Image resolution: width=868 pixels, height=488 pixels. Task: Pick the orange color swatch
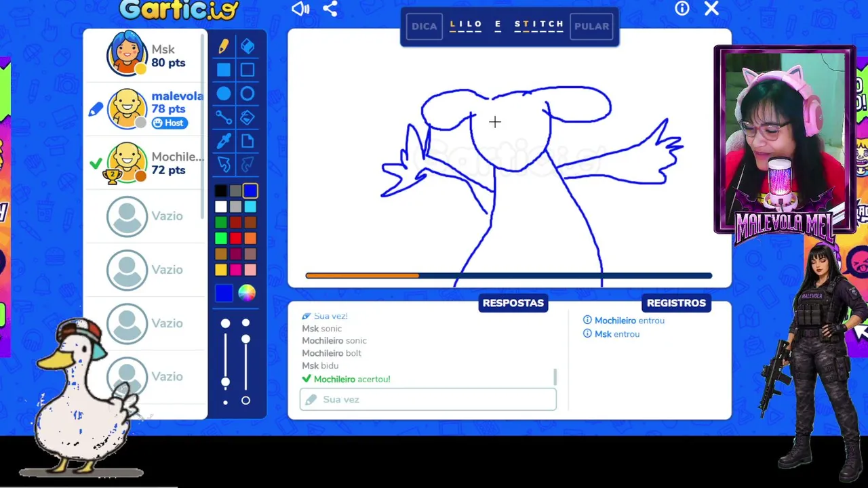[x=250, y=238]
